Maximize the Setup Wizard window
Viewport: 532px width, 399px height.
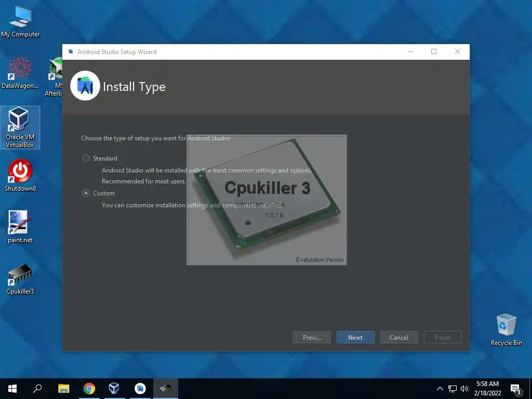click(x=434, y=51)
